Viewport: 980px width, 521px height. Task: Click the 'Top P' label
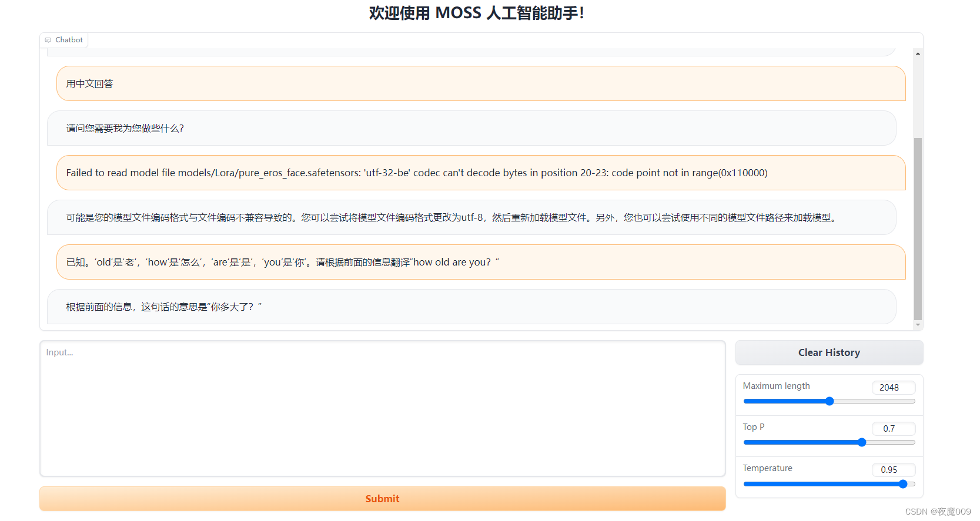coord(754,427)
